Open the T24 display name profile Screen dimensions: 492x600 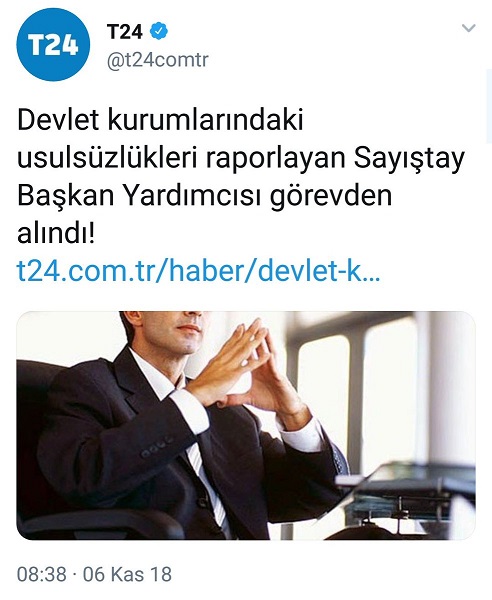point(125,31)
